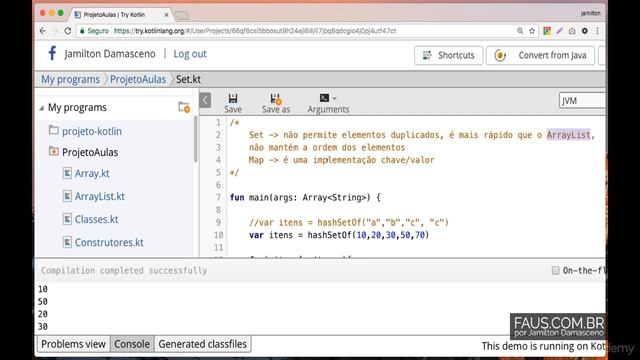Image resolution: width=640 pixels, height=360 pixels.
Task: Click Set.kt in the breadcrumb
Action: [188, 79]
